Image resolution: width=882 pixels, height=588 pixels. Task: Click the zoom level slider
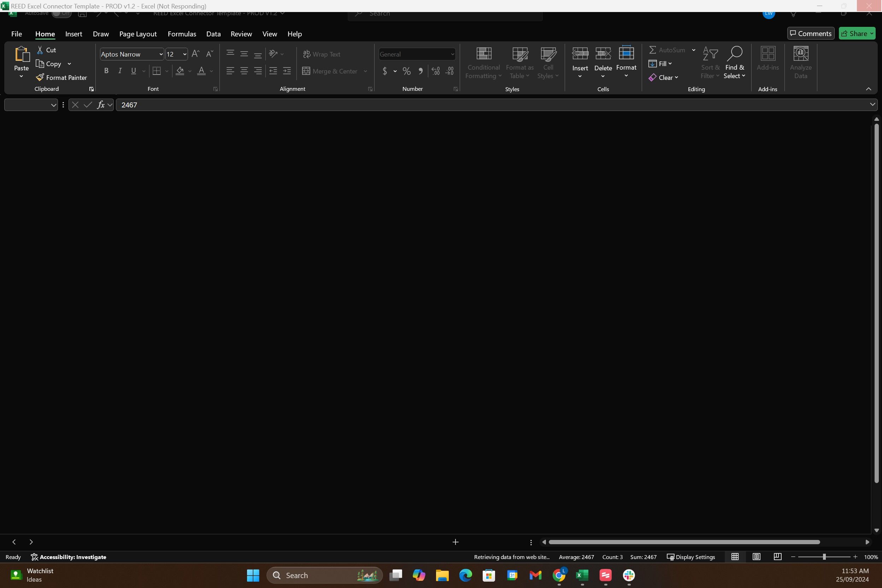pyautogui.click(x=824, y=557)
